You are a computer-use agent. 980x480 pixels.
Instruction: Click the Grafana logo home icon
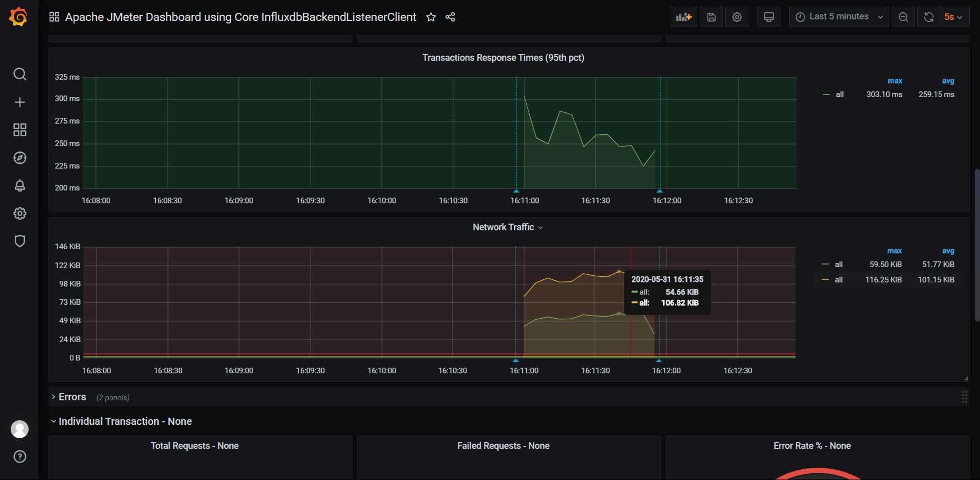click(19, 17)
